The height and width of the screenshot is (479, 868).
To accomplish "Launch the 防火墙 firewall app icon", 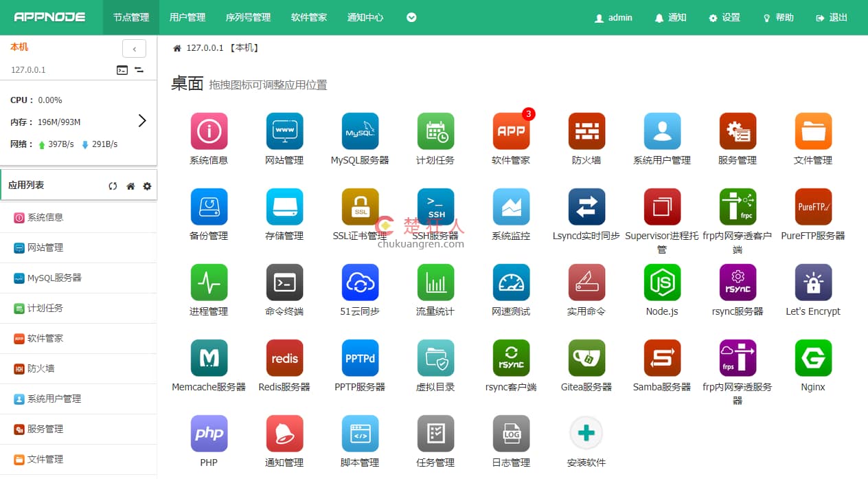I will click(586, 131).
